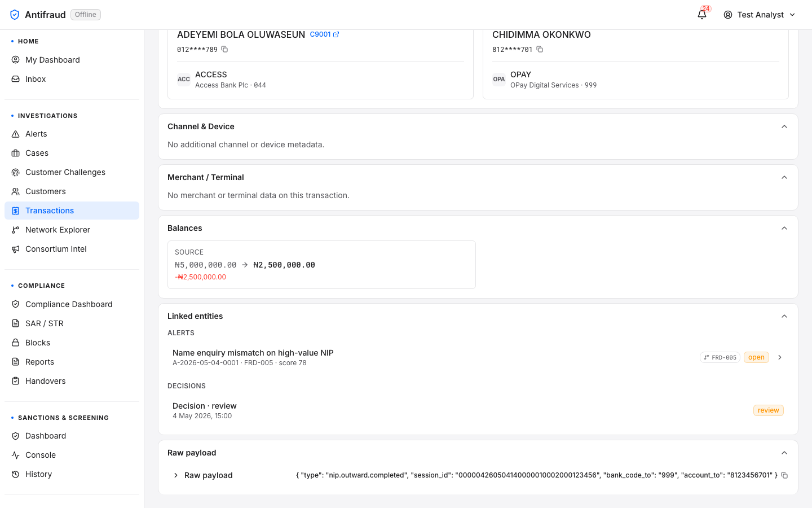Open Network Explorer
The height and width of the screenshot is (508, 812).
tap(72, 230)
